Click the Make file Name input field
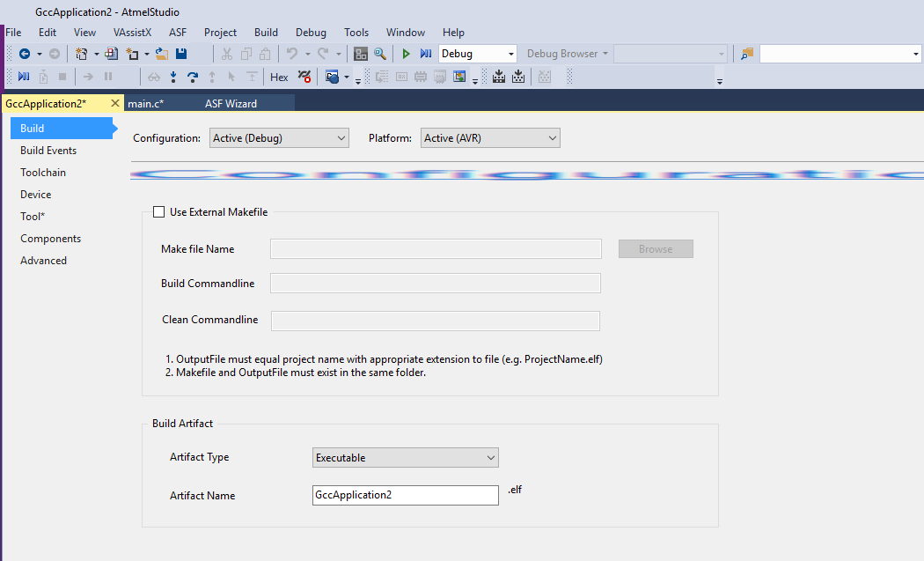Screen dimensions: 924x561 point(436,249)
